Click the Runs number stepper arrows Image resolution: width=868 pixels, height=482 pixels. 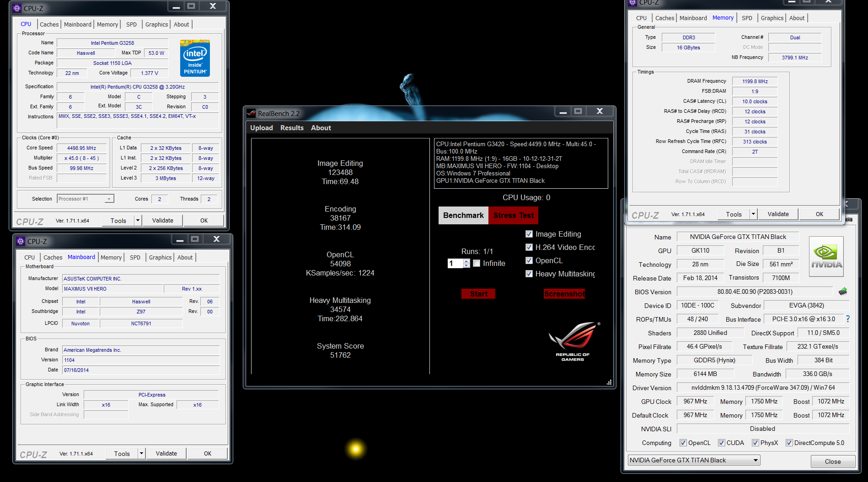[x=466, y=263]
